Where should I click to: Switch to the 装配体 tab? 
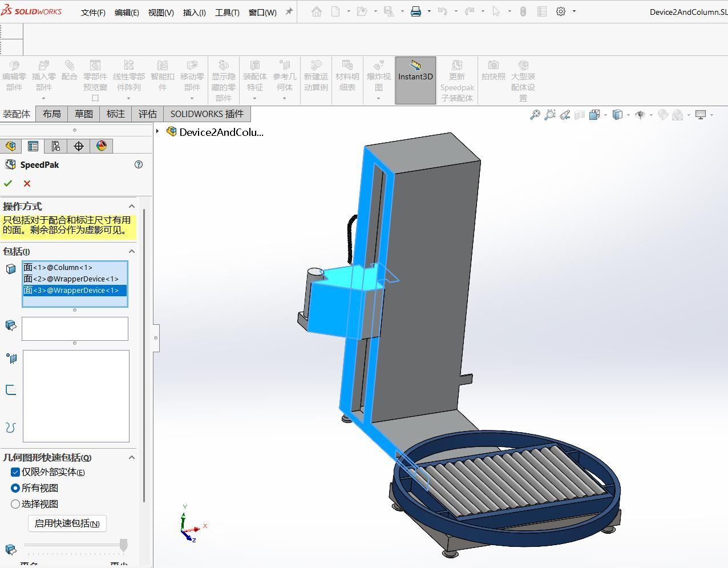click(17, 114)
